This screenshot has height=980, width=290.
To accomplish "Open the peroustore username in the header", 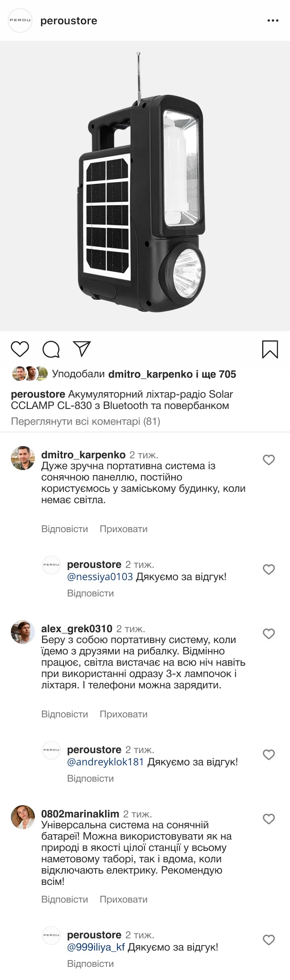I will tap(69, 21).
